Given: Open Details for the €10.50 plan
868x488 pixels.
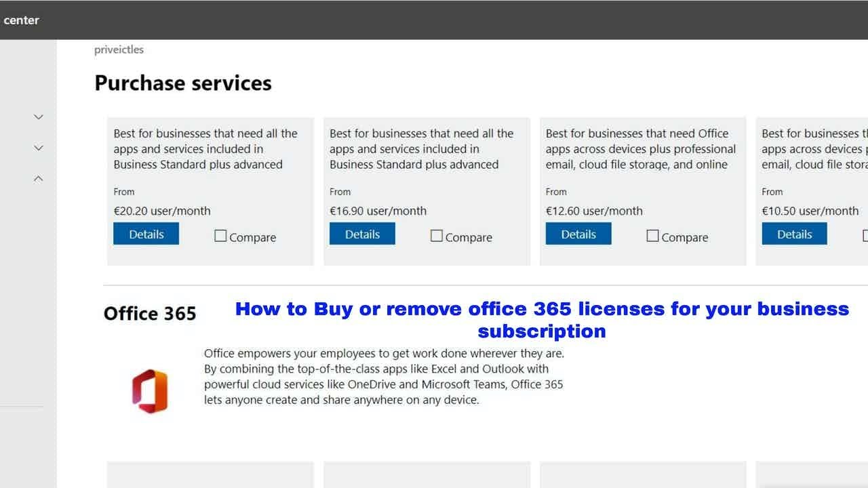Looking at the screenshot, I should [x=794, y=234].
